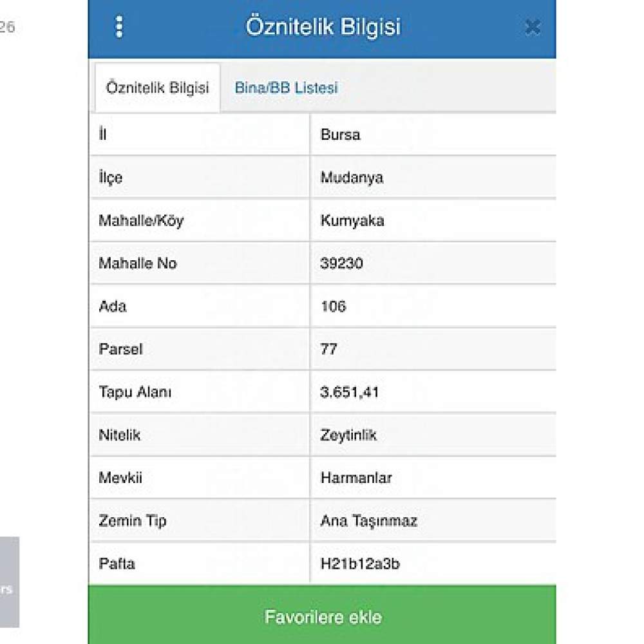Screen dimensions: 644x644
Task: Click the Öznitelik Bilgisi header title
Action: click(323, 27)
